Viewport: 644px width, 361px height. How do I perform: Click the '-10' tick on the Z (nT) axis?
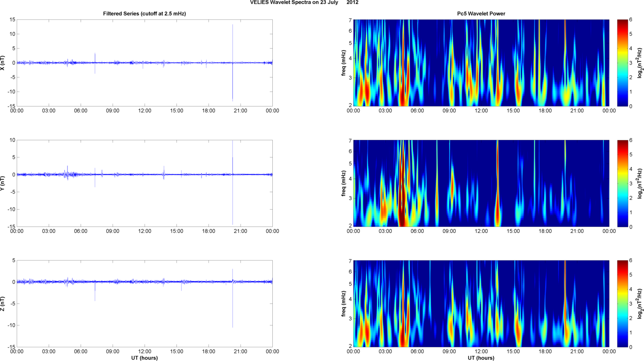tap(11, 325)
